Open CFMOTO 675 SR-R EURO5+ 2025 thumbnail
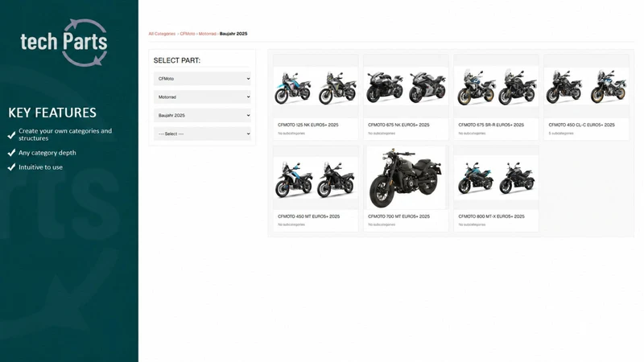This screenshot has height=362, width=644. pos(496,87)
